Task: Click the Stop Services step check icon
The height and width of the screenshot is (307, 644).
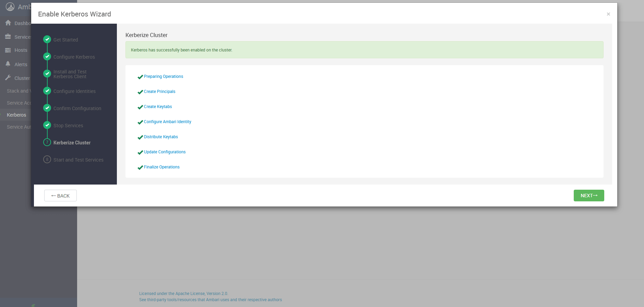Action: pyautogui.click(x=47, y=125)
